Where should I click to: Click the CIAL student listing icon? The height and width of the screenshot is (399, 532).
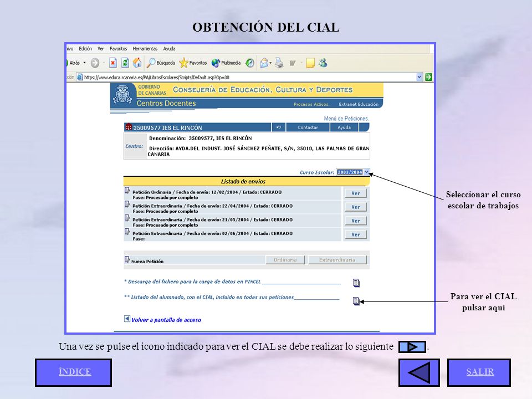(356, 301)
